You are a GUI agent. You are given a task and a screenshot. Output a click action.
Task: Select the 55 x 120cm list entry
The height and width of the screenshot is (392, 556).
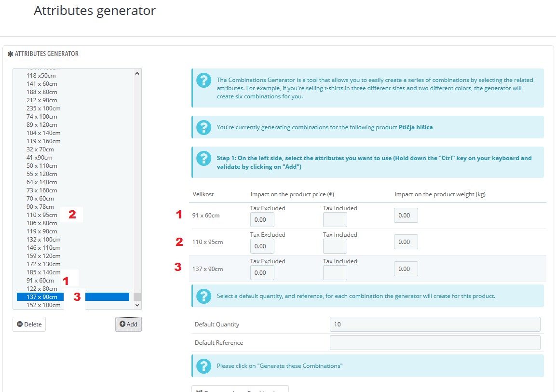tap(41, 174)
